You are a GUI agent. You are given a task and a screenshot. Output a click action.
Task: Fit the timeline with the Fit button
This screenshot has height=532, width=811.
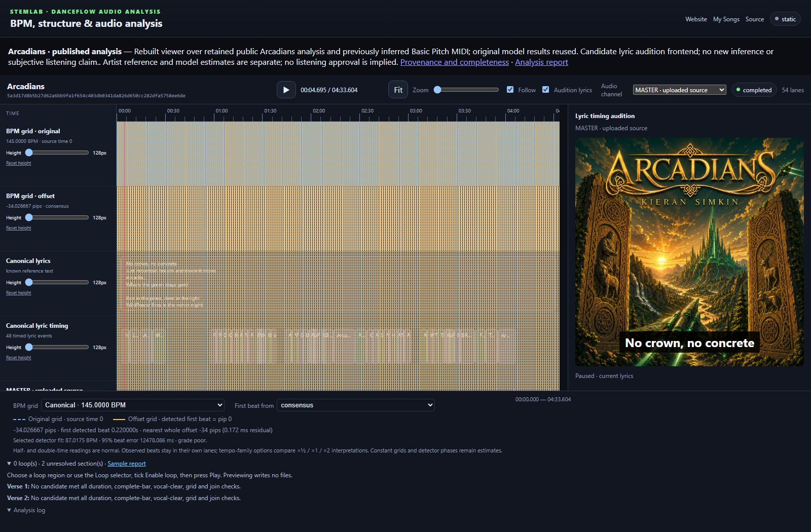(x=398, y=90)
